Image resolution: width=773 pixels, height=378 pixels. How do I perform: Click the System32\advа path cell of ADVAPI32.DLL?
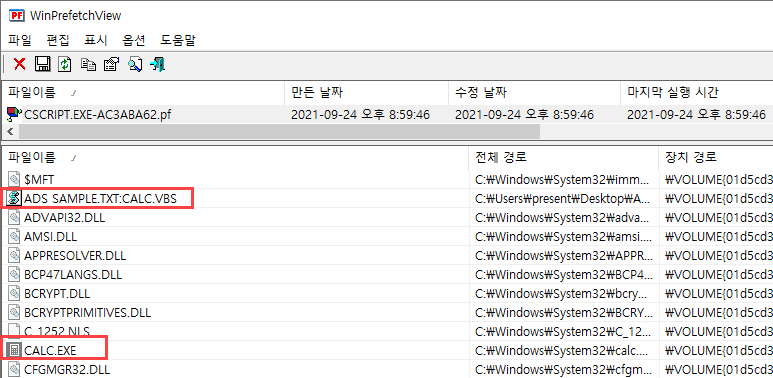point(564,217)
